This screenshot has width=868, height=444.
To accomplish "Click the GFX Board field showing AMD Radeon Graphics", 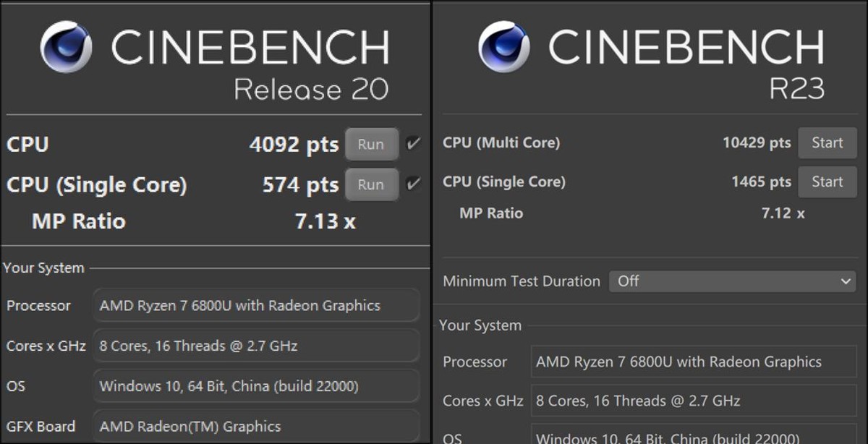I will (x=256, y=427).
